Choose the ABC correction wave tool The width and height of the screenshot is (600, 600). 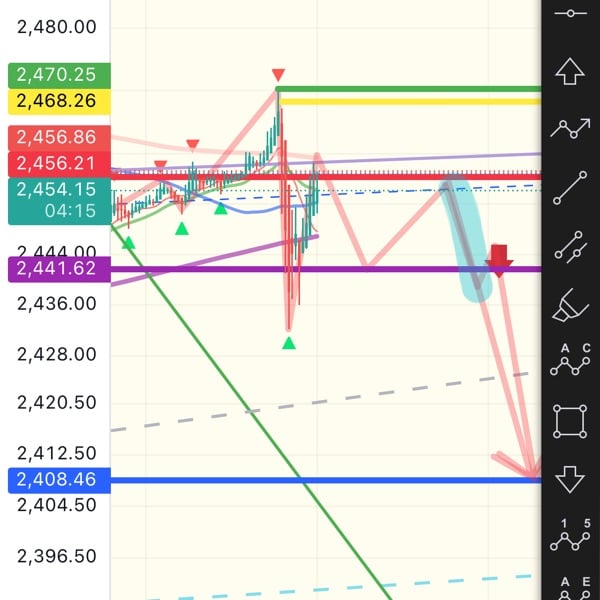pos(570,361)
